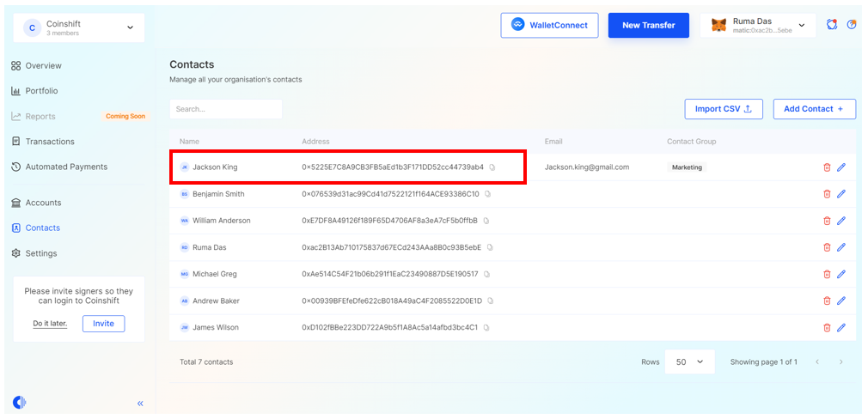
Task: Click the Import CSV button
Action: point(723,109)
